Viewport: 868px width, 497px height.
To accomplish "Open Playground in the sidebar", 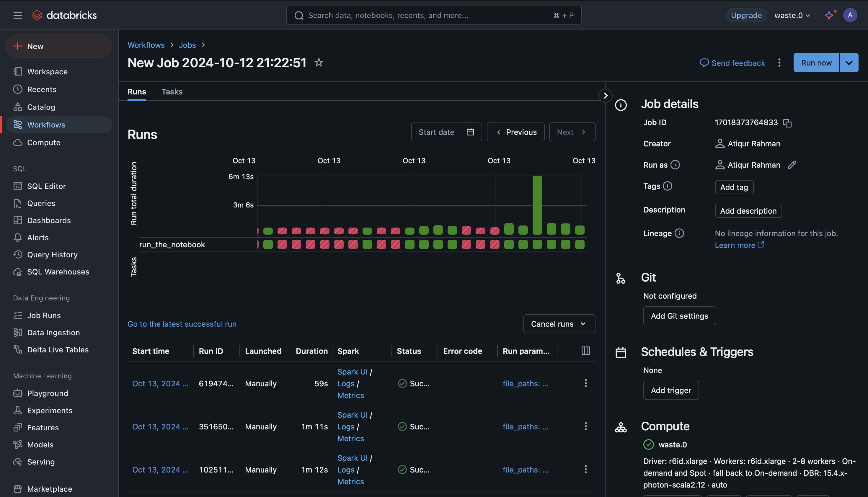I will (x=59, y=393).
